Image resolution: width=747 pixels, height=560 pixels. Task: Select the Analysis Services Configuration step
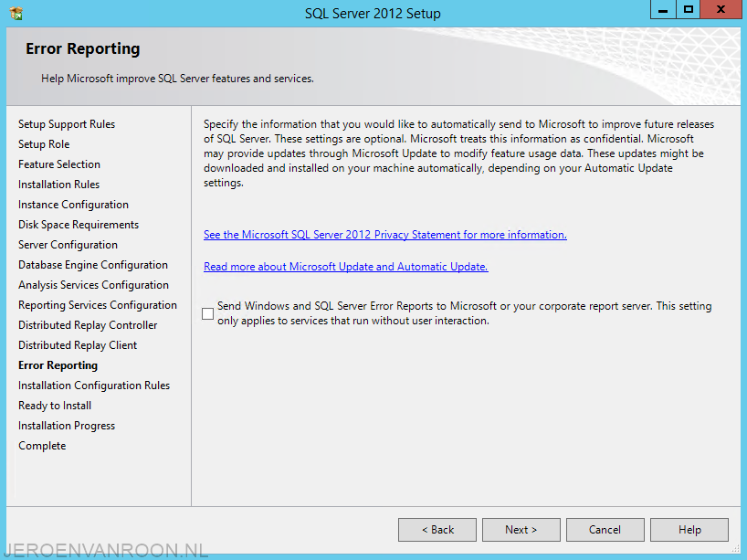[x=93, y=284]
